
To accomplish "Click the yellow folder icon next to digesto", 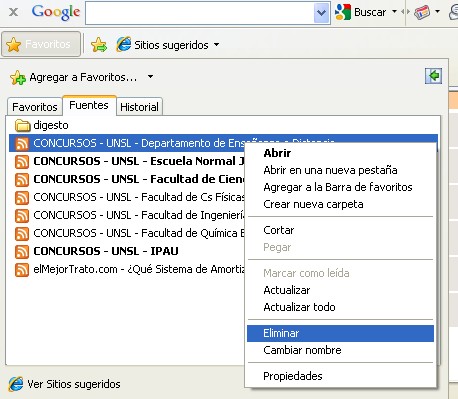I will [23, 126].
